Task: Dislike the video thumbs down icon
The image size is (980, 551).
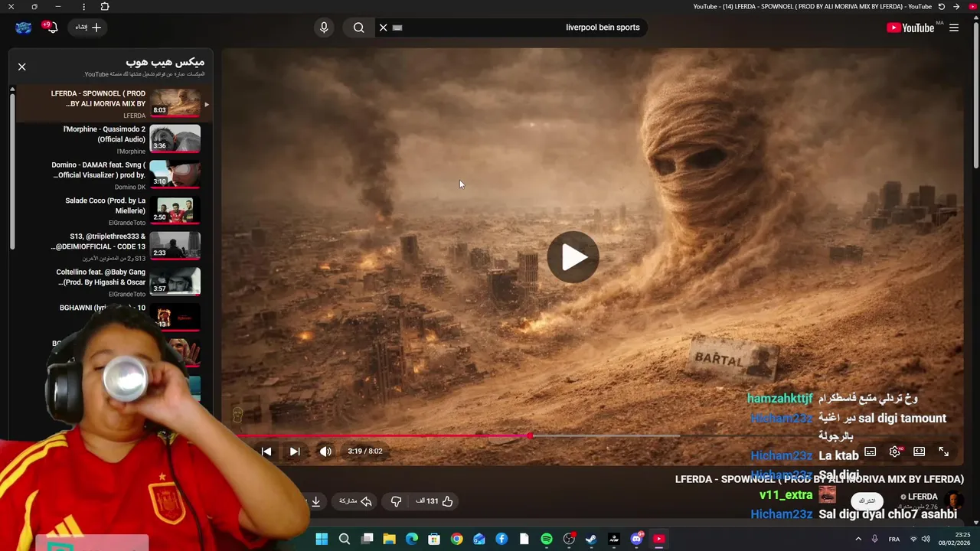Action: point(396,501)
